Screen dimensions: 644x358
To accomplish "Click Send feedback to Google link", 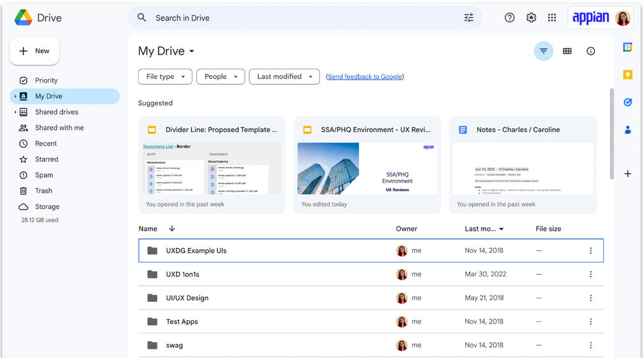I will pyautogui.click(x=365, y=76).
